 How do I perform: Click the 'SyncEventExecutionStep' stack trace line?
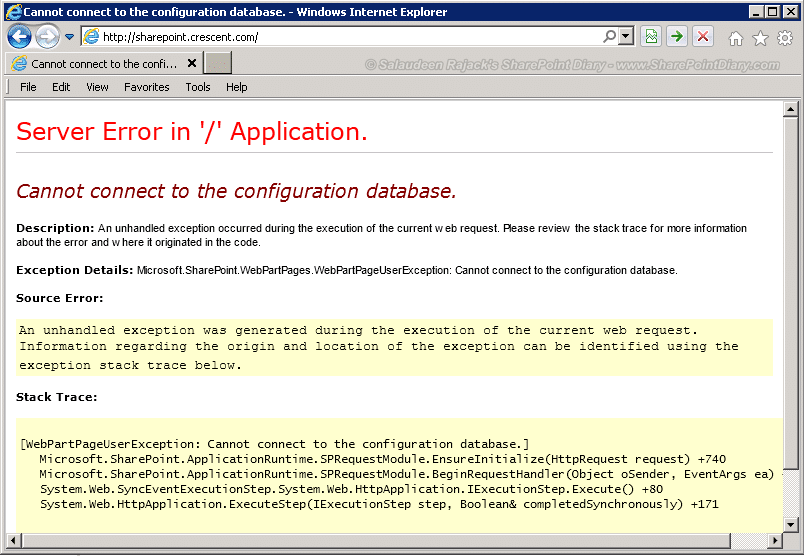click(x=351, y=489)
